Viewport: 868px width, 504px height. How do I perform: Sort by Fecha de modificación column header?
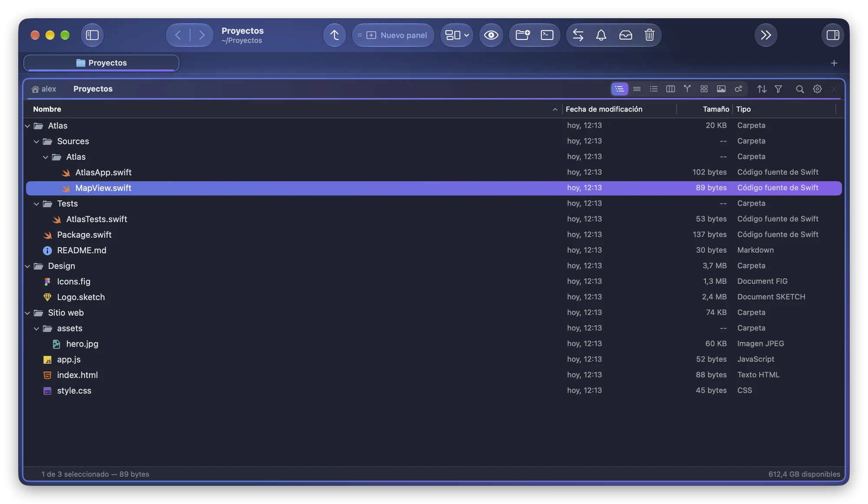coord(619,109)
